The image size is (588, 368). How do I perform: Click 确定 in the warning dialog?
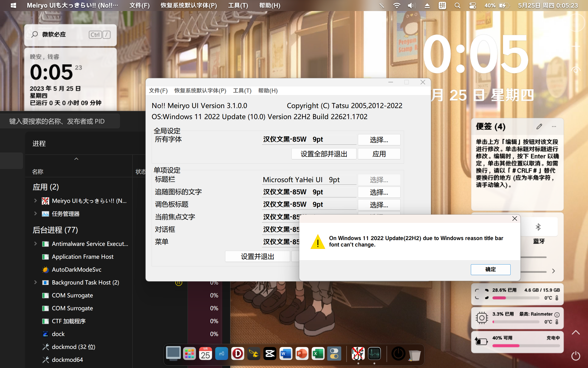click(x=491, y=269)
